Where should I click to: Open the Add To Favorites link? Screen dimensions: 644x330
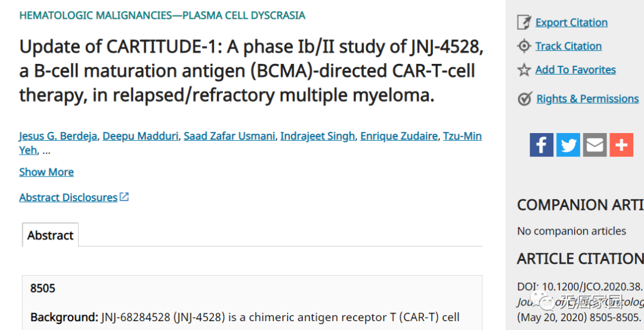(x=575, y=70)
